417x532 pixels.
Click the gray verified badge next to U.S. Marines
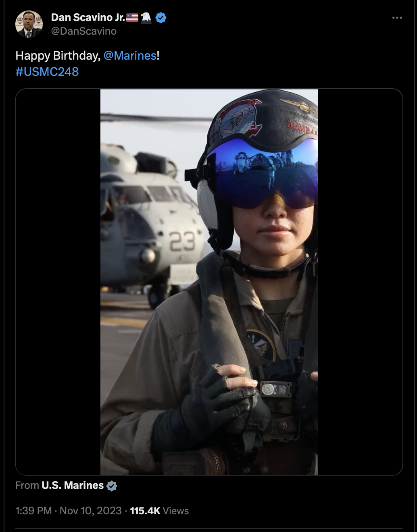[112, 486]
